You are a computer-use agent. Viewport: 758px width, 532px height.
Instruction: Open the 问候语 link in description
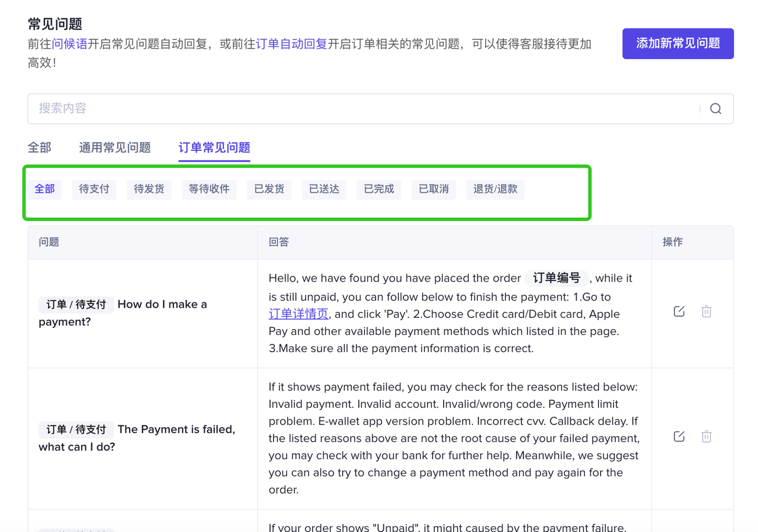[70, 44]
